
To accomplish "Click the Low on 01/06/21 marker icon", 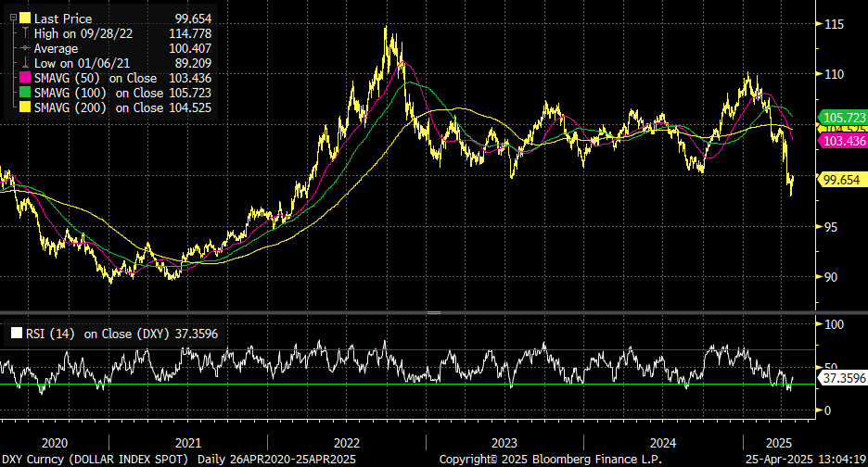I will 25,63.
